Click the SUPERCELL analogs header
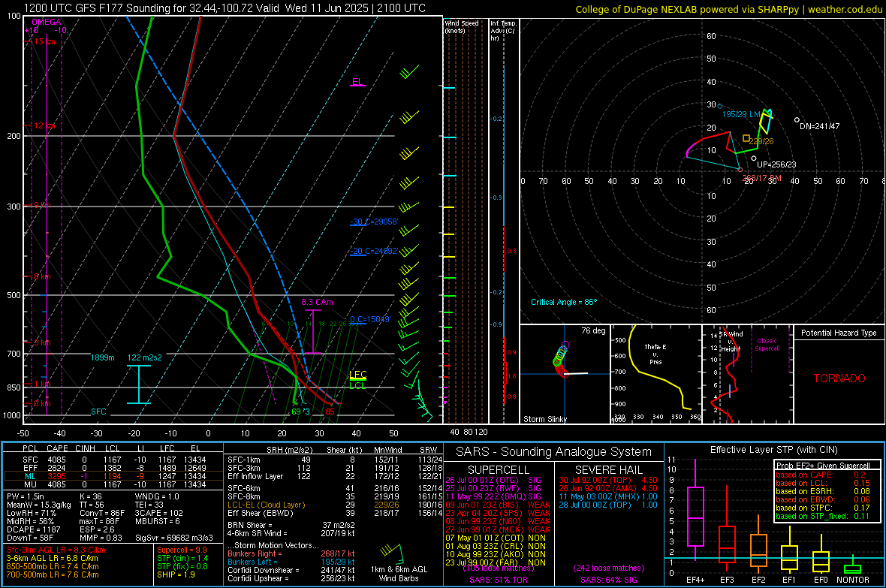Image resolution: width=886 pixels, height=588 pixels. point(499,470)
